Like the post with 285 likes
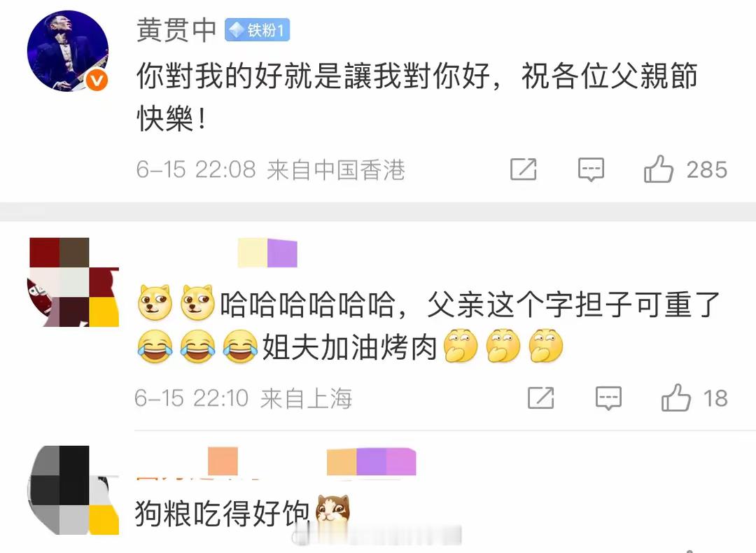Image resolution: width=756 pixels, height=553 pixels. pos(658,169)
